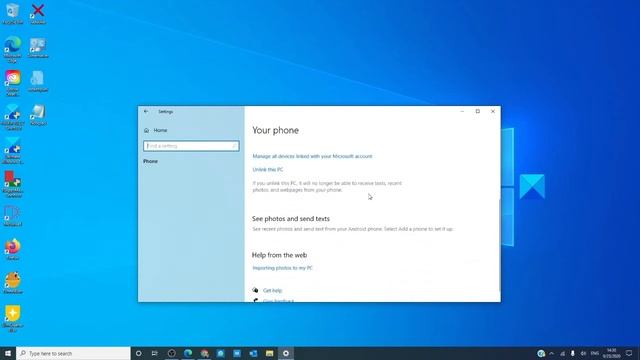The image size is (640, 360).
Task: Click the ENG language indicator
Action: [595, 353]
